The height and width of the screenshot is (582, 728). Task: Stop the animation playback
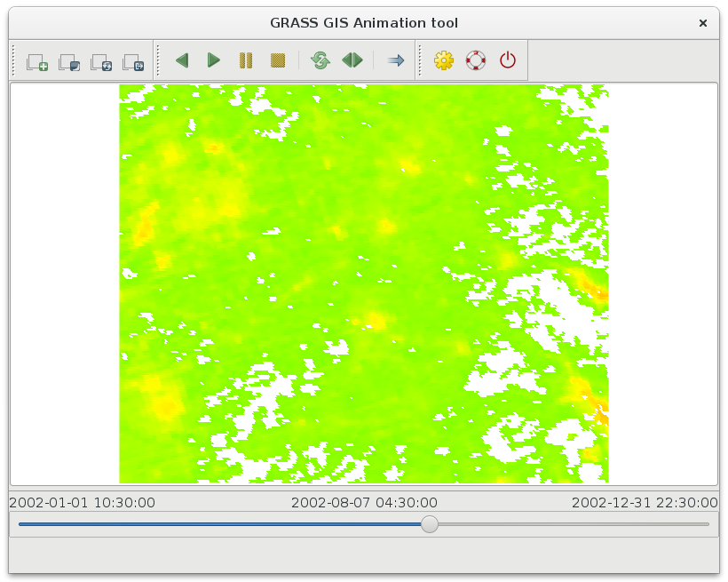tap(278, 60)
